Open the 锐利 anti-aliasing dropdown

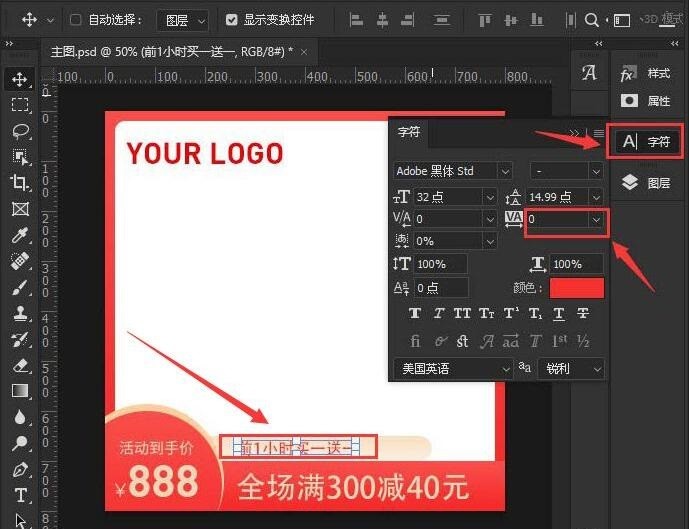click(571, 369)
